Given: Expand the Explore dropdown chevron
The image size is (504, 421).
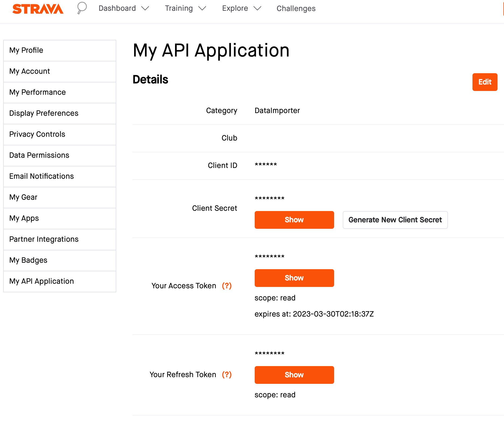Looking at the screenshot, I should 257,9.
